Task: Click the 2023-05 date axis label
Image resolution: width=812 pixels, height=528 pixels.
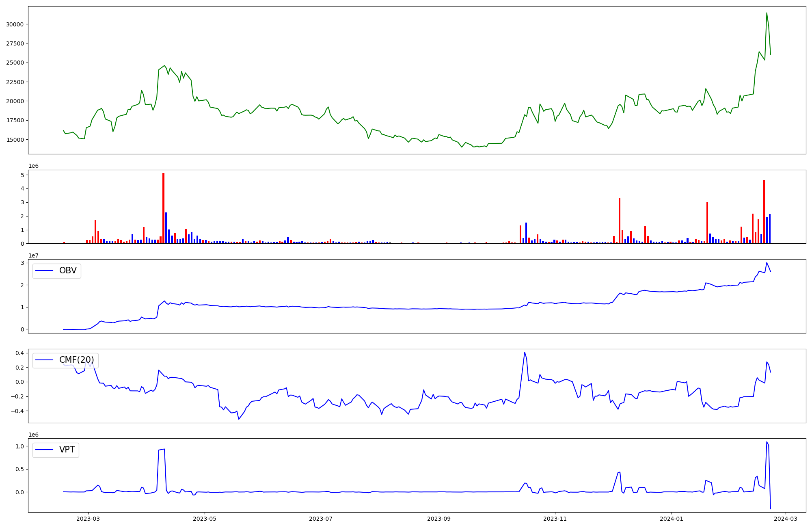Action: (205, 519)
